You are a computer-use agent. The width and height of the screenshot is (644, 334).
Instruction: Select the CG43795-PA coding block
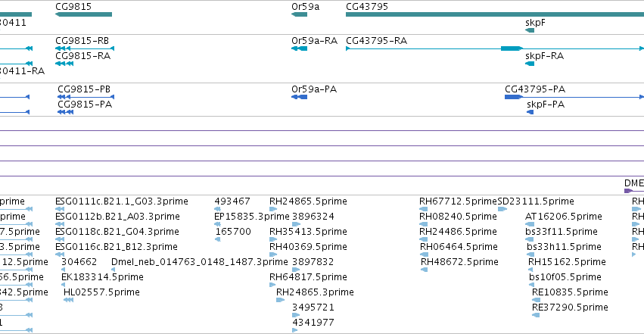513,97
